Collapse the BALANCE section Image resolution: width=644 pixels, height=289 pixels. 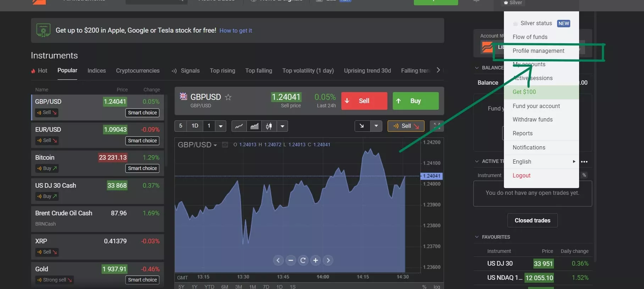pos(477,68)
